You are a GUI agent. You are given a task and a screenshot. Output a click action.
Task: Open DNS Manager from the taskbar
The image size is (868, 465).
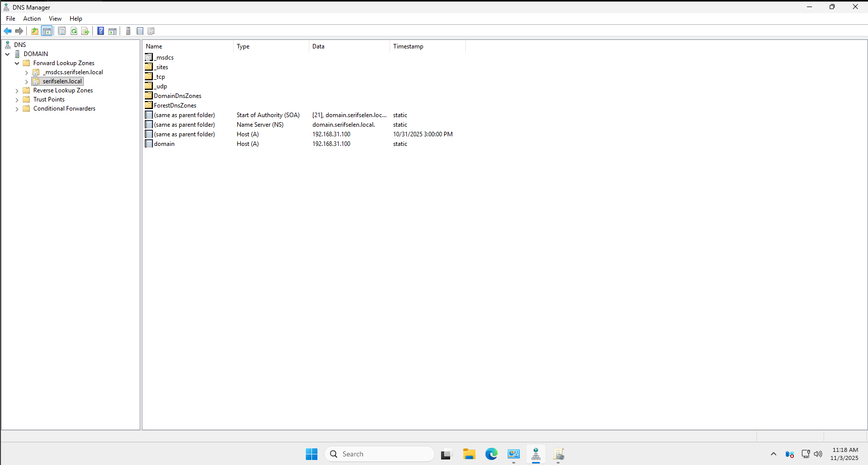click(536, 454)
